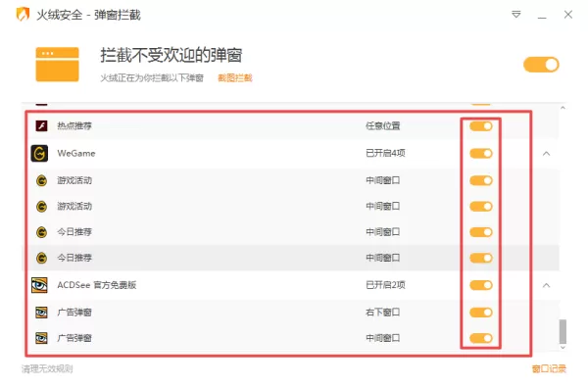
Task: Click the list scrollbar thumb
Action: [563, 331]
